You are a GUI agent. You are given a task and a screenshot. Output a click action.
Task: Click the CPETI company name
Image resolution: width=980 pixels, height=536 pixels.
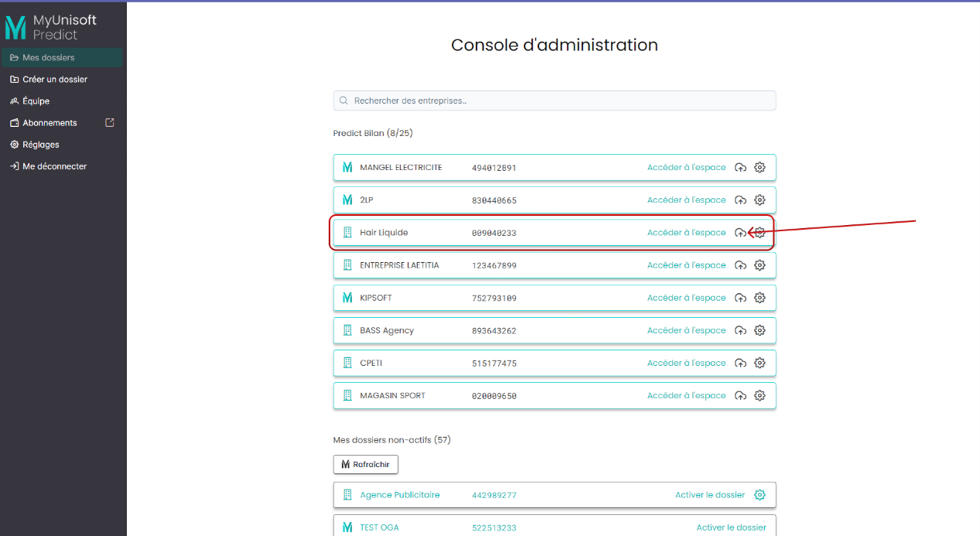tap(372, 363)
